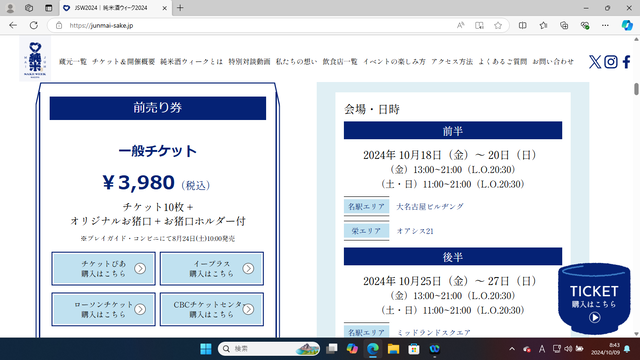
Task: Show hidden system tray icons
Action: click(512, 349)
